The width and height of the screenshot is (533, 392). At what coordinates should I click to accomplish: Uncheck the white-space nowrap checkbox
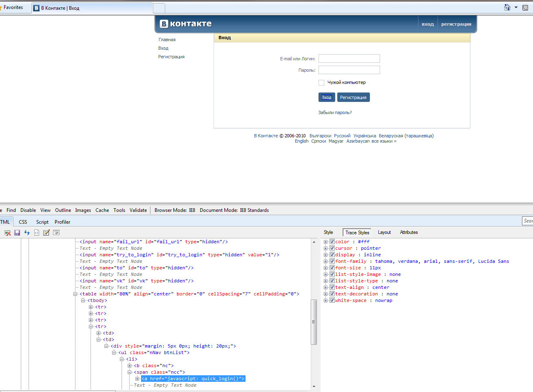332,300
